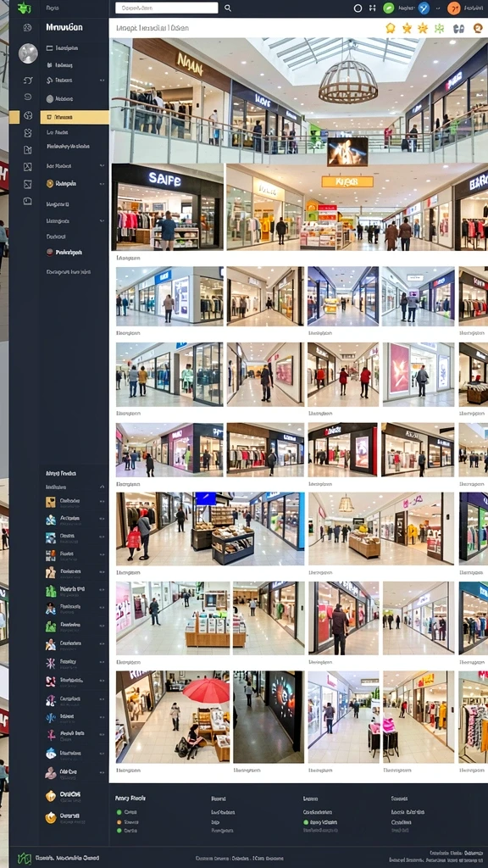Click the first gold star icon above gallery
The height and width of the screenshot is (868, 488).
click(390, 28)
